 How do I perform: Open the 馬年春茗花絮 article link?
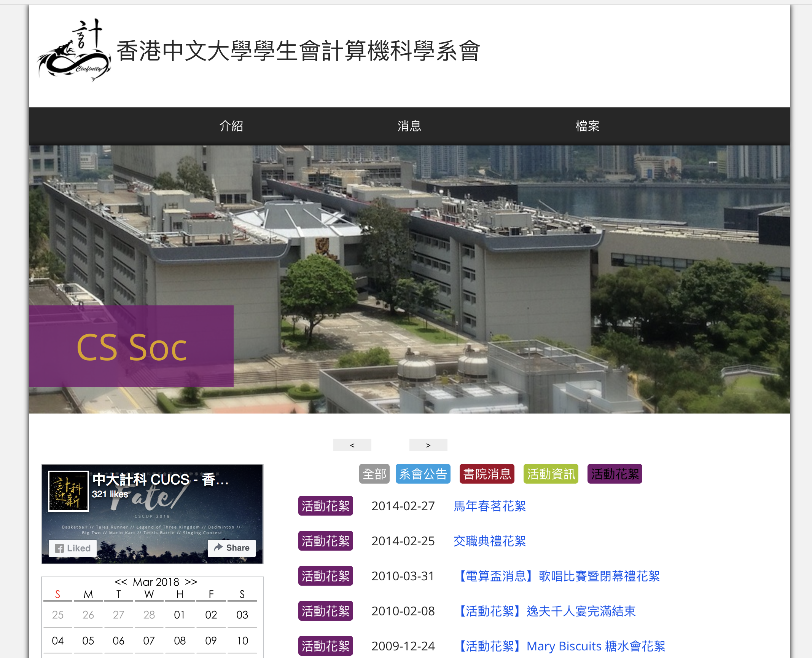coord(489,506)
